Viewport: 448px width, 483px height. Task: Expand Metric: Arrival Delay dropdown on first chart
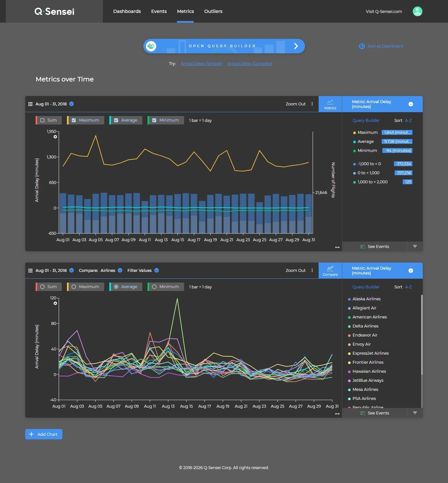click(x=411, y=104)
